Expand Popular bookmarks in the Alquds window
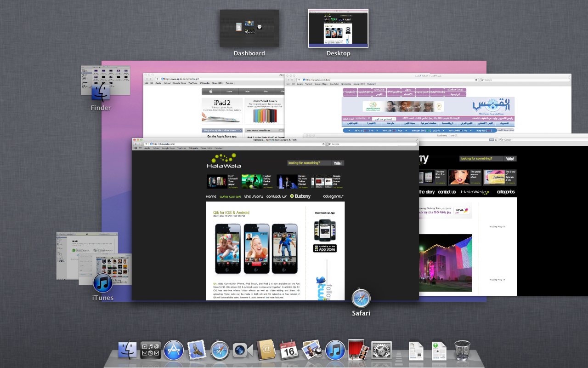 pyautogui.click(x=372, y=84)
